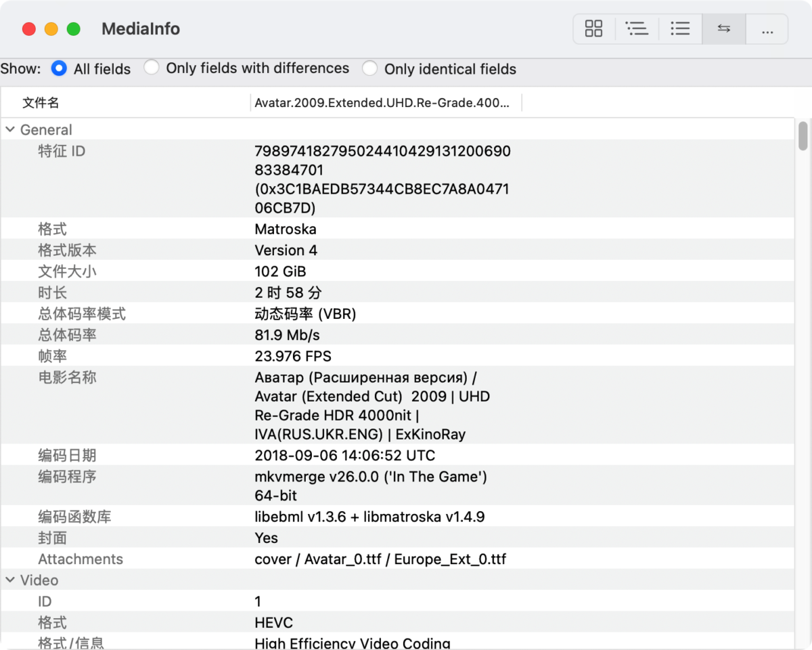
Task: Select the HEVC format value
Action: pos(273,622)
